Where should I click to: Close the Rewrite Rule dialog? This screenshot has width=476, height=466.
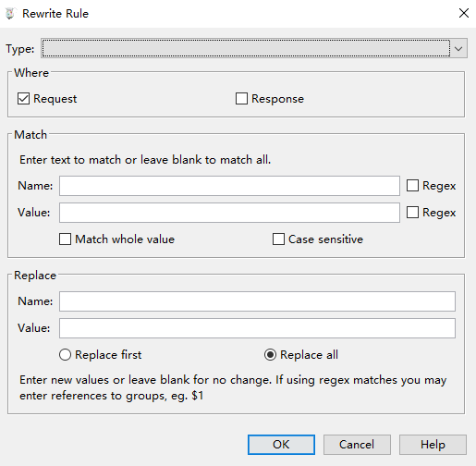463,13
